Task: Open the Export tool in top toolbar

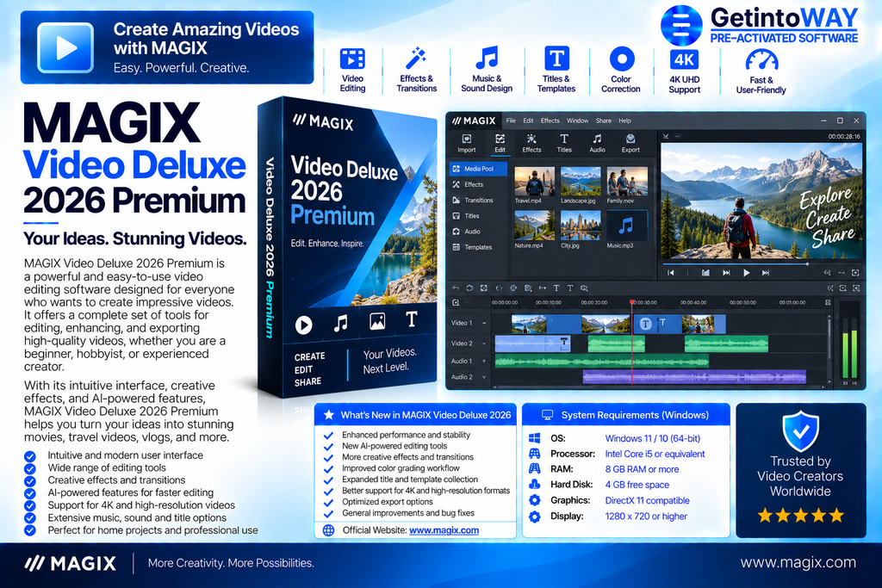Action: (x=630, y=144)
